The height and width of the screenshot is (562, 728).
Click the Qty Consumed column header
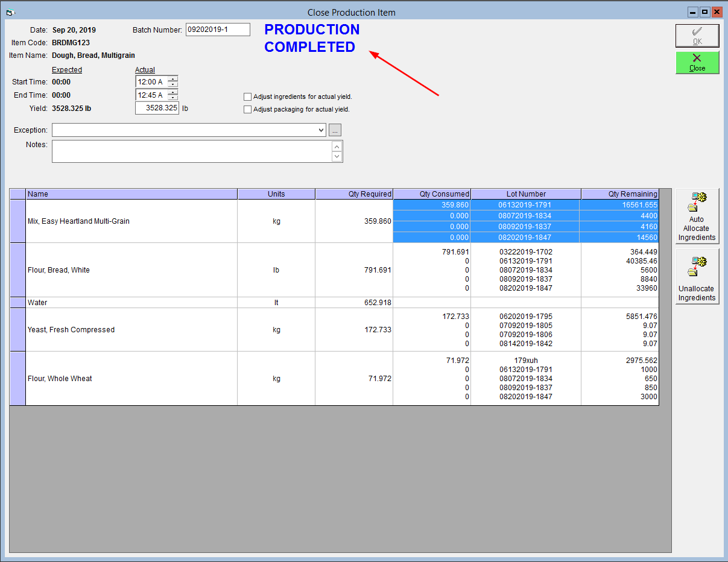point(432,194)
